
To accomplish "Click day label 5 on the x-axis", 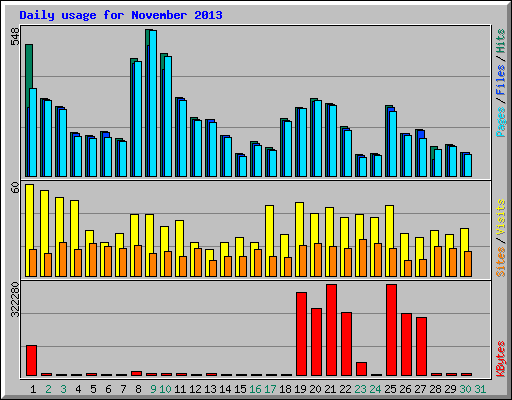I will (x=93, y=389).
